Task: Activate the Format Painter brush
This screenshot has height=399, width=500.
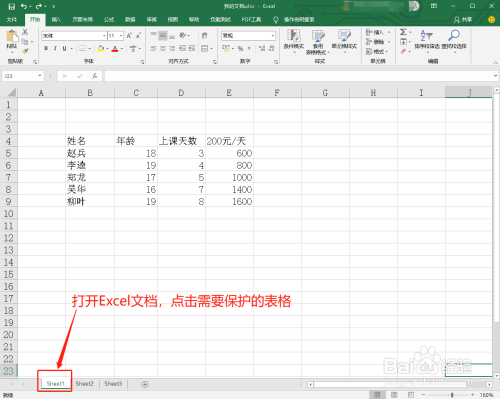Action: (25, 51)
